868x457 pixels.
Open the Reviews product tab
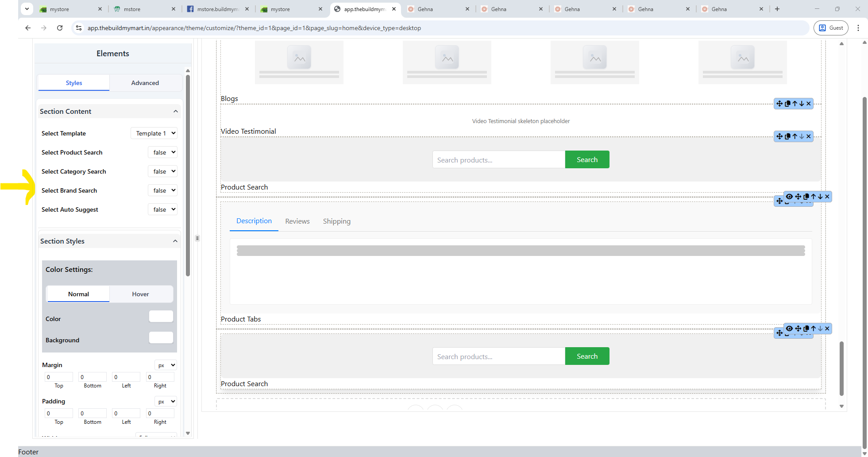[x=297, y=221]
